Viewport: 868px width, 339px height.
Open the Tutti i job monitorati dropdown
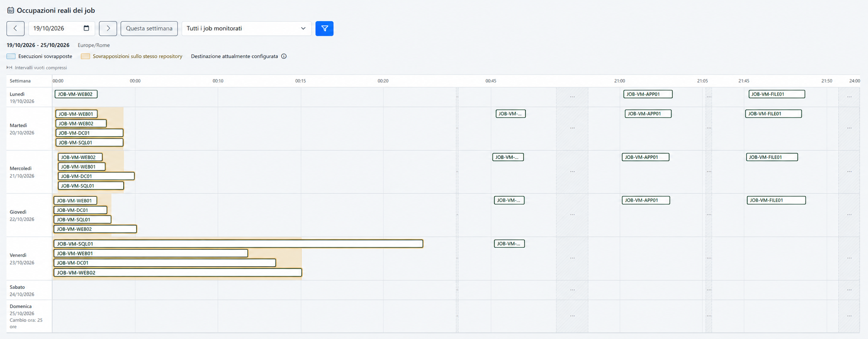coord(247,29)
